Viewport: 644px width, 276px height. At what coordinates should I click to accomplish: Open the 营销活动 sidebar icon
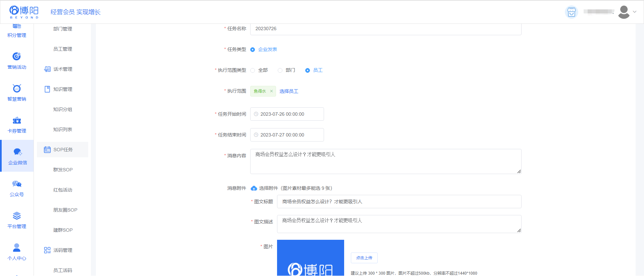click(x=17, y=57)
